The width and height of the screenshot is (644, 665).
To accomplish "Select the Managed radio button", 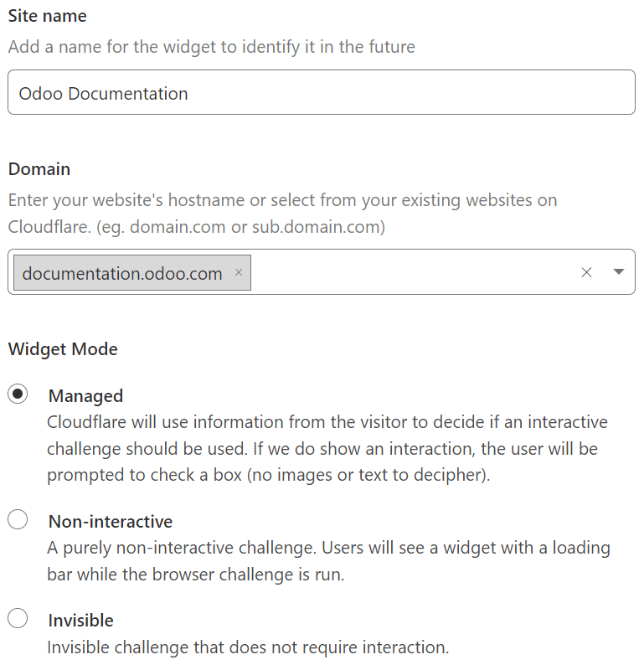I will pyautogui.click(x=18, y=394).
